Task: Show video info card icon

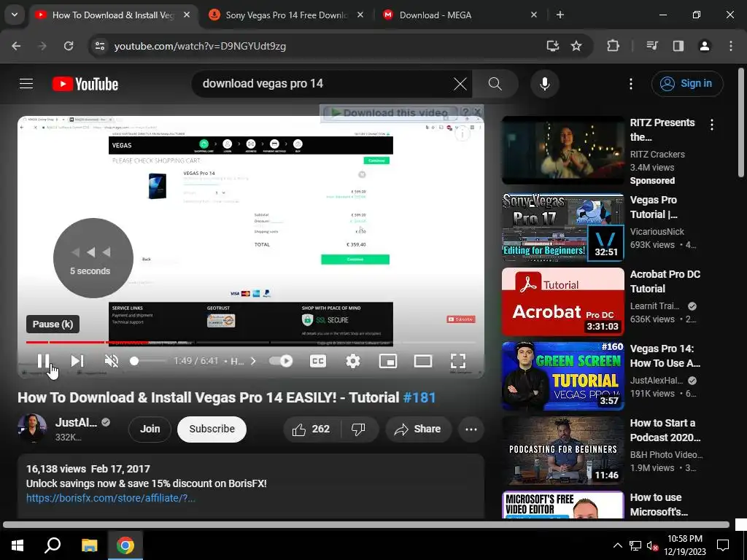Action: coord(462,134)
